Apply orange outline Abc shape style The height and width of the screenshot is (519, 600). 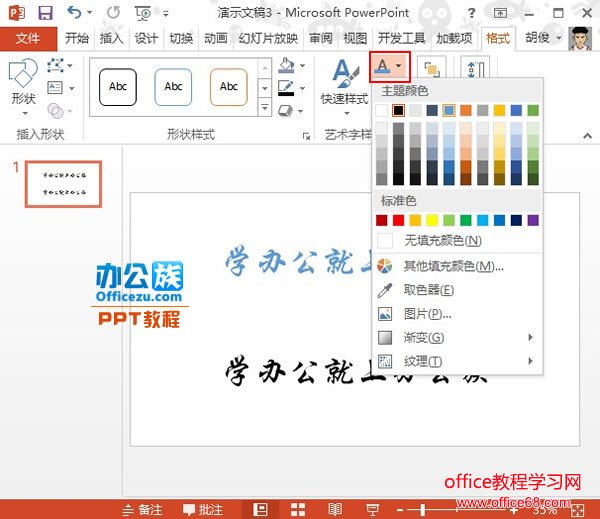[x=228, y=87]
